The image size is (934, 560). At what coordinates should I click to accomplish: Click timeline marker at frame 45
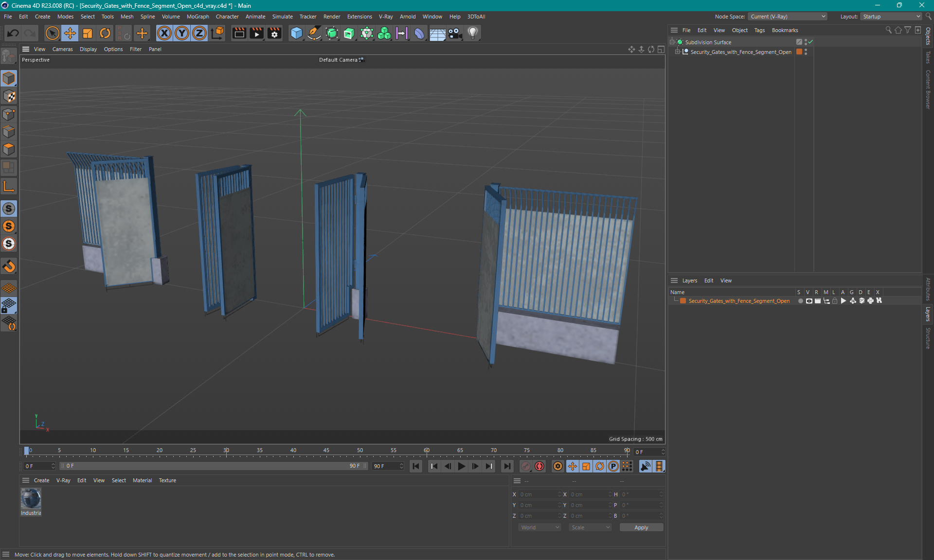326,451
